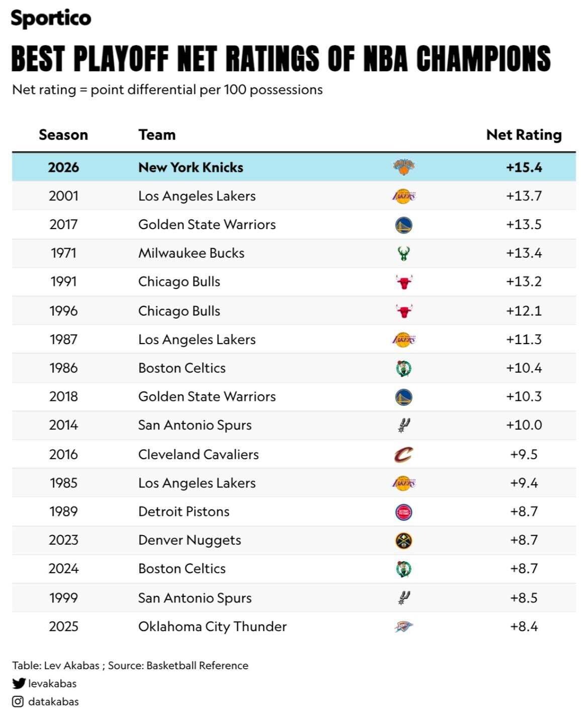Screen dimensions: 588x724
Task: Click the Instagram icon near datakabas
Action: [18, 701]
